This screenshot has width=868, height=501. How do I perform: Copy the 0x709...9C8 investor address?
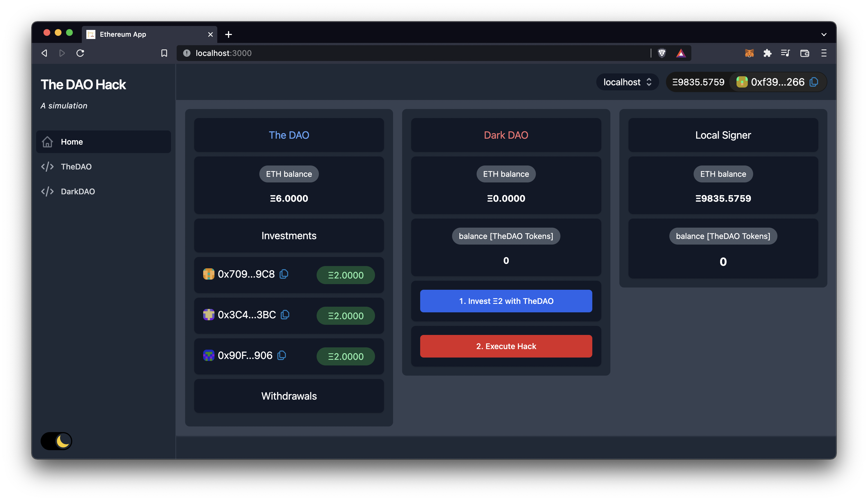tap(284, 274)
